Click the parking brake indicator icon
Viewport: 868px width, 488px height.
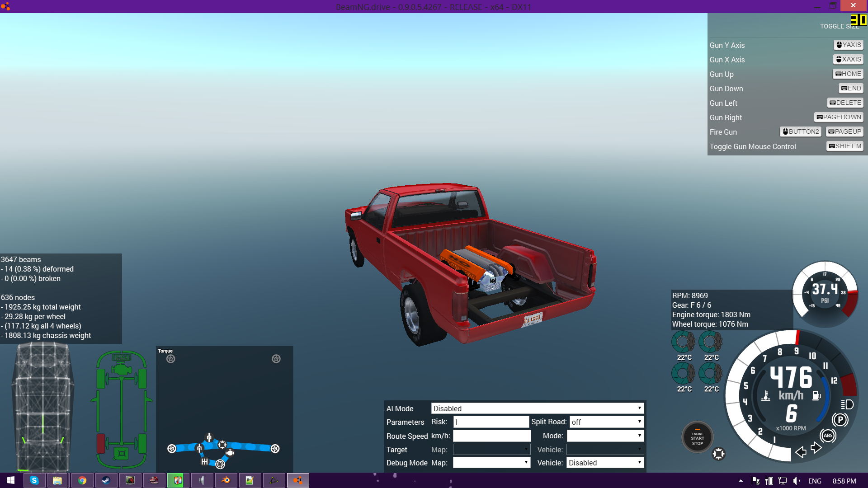(840, 420)
